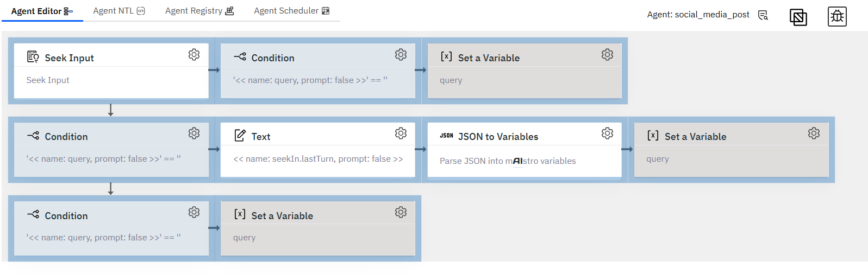
Task: Select Parse JSON into mAIstro variables text
Action: tap(508, 161)
